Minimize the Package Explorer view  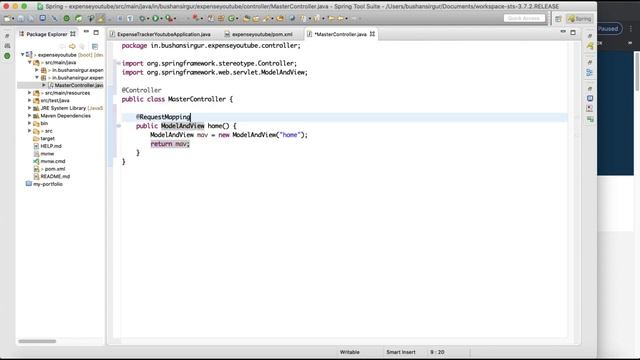pyautogui.click(x=86, y=32)
